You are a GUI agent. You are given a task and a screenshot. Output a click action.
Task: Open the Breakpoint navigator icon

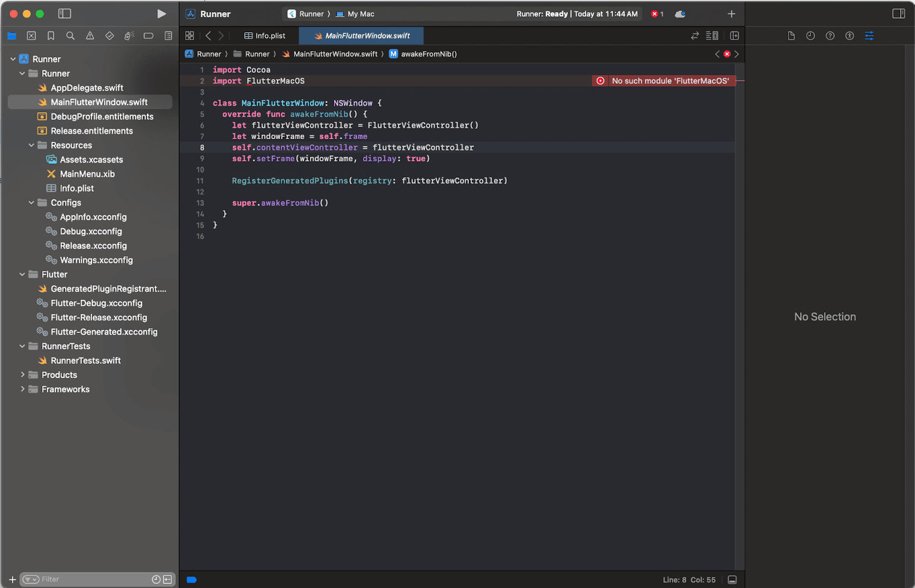148,36
